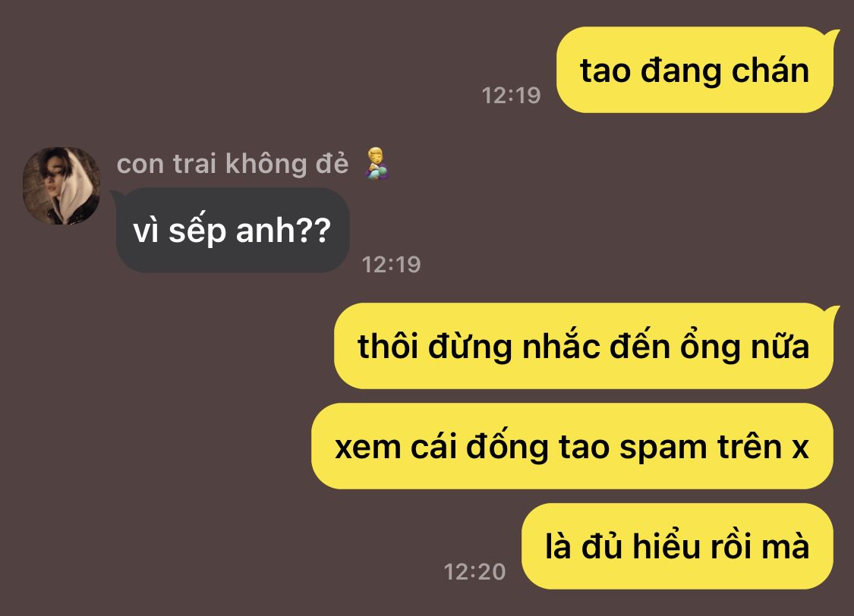This screenshot has height=616, width=854.
Task: Tap the letter "x" ending the spam message
Action: [x=800, y=448]
